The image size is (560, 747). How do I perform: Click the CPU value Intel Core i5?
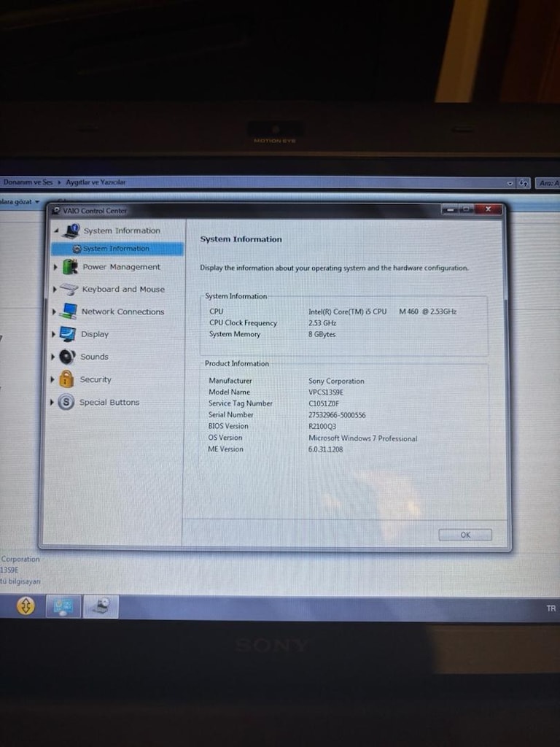tap(382, 311)
